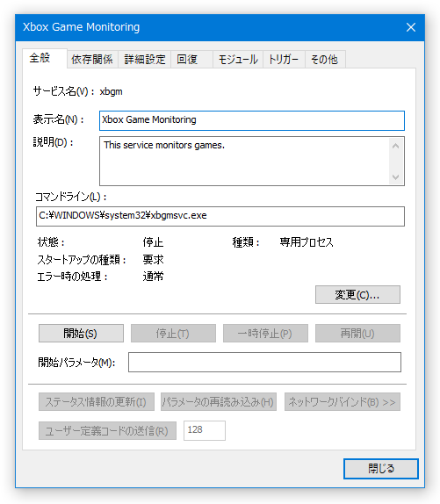Click the 専用プロセス type value
Image resolution: width=440 pixels, height=504 pixels.
(307, 242)
